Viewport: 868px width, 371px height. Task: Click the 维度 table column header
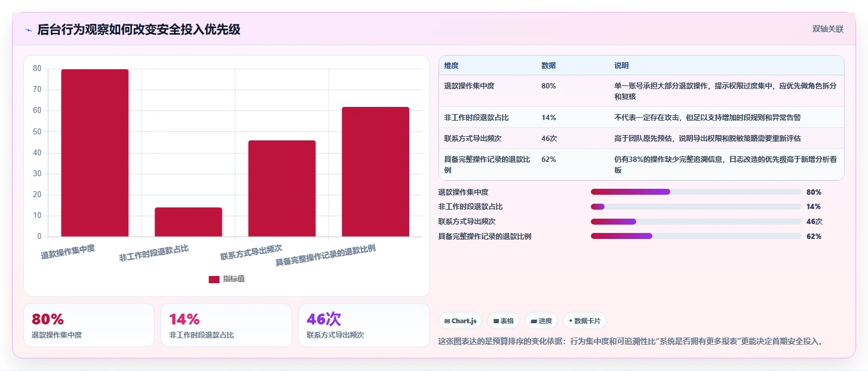[452, 66]
